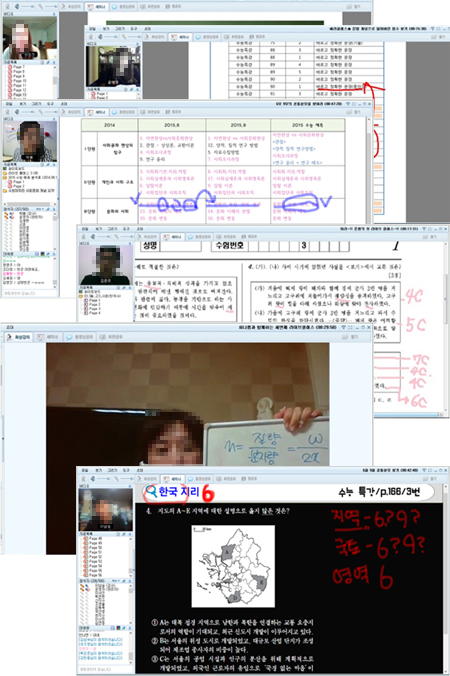Open 파일 menu in Korean geography window

[85, 470]
